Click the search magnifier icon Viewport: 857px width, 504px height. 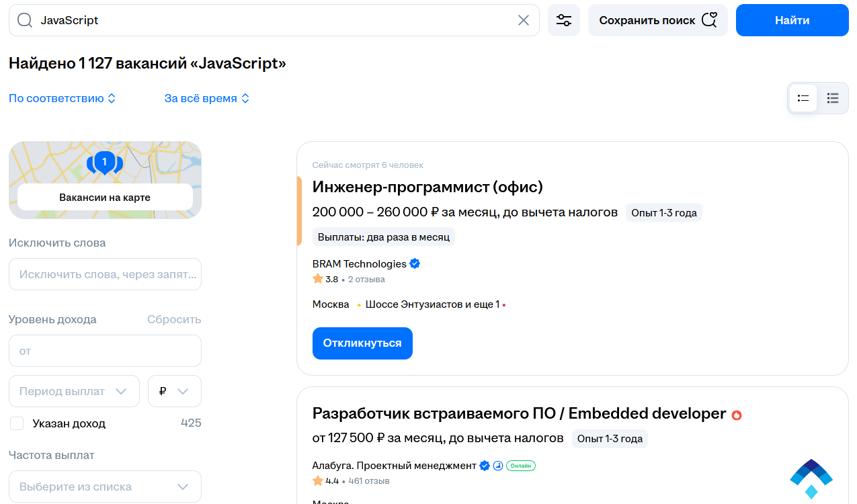25,20
